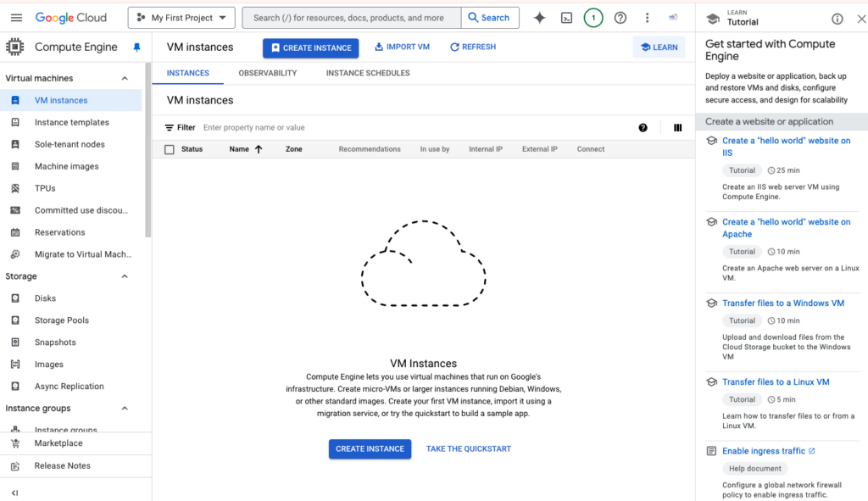This screenshot has height=501, width=868.
Task: Open Gemini AI assistant sparkle icon
Action: pos(539,18)
